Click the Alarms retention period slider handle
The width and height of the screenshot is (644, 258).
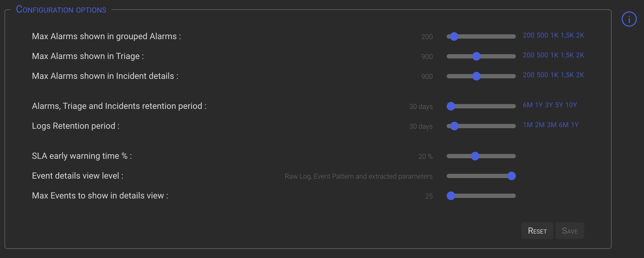(x=451, y=106)
